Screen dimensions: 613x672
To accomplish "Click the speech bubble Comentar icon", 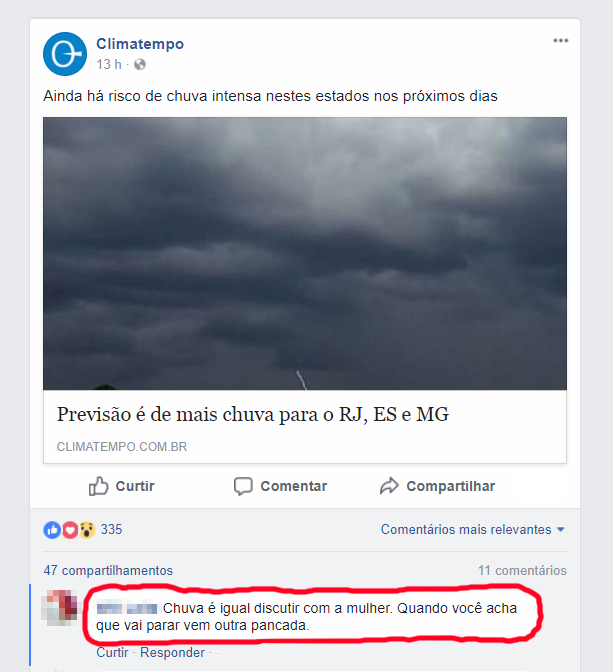I will 243,486.
